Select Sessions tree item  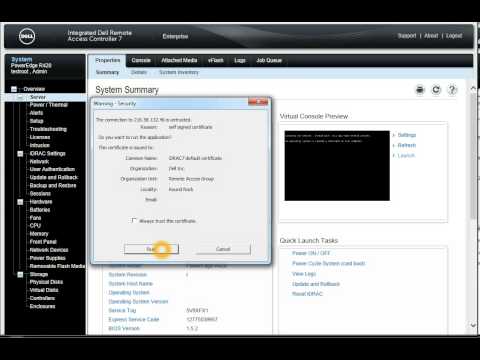40,194
